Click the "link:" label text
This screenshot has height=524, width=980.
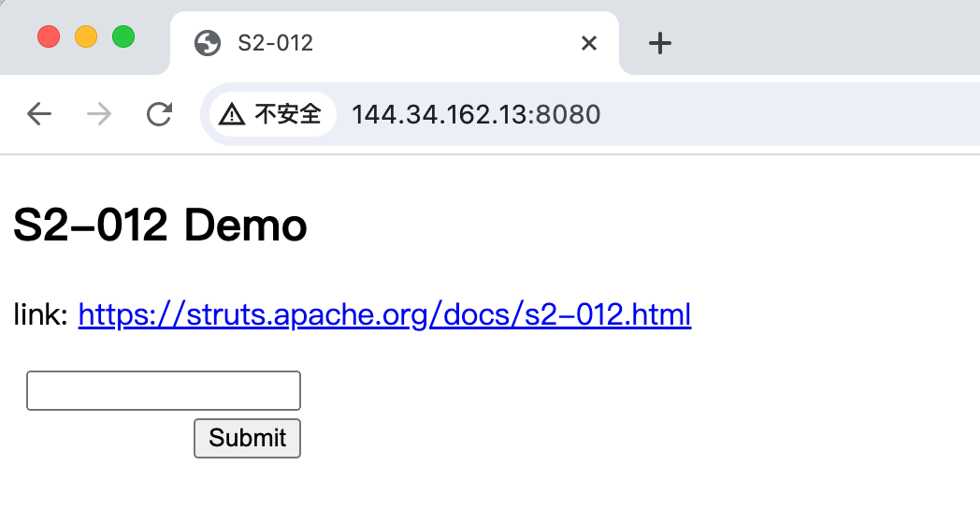(x=41, y=315)
